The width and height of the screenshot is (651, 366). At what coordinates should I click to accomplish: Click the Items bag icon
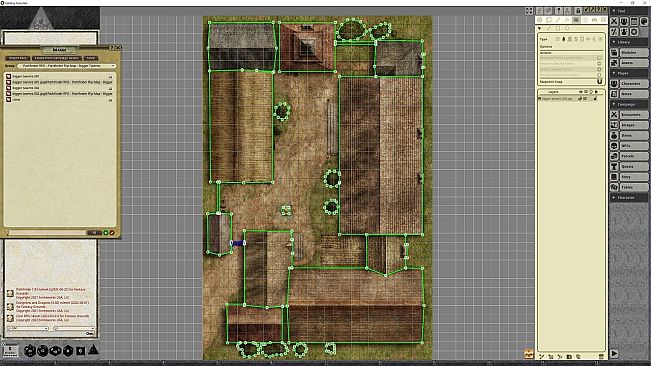[614, 135]
